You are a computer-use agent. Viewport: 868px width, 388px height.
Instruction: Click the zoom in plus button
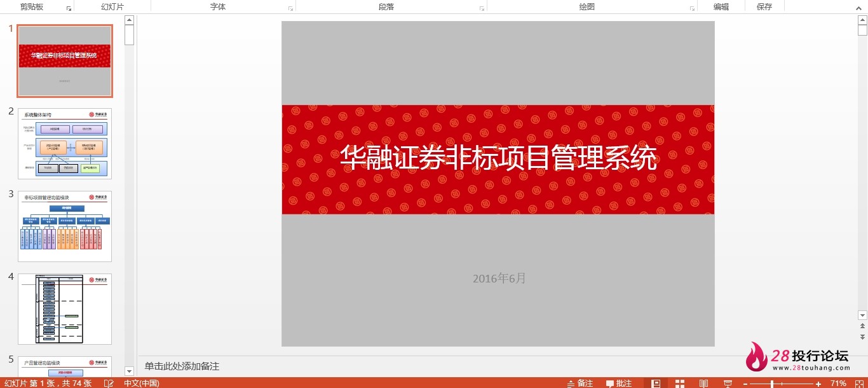click(x=818, y=383)
